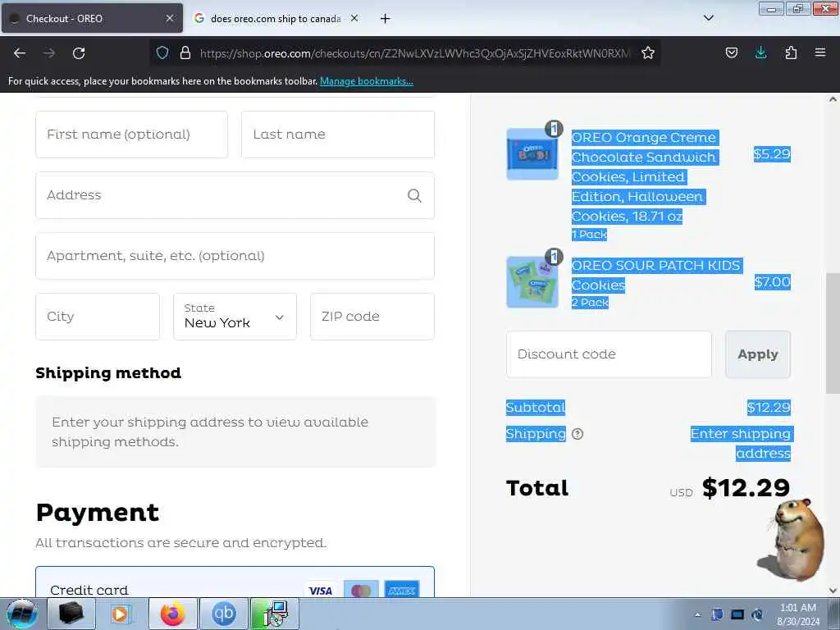Open the black box taskbar app
Viewport: 840px width, 630px height.
(x=71, y=614)
